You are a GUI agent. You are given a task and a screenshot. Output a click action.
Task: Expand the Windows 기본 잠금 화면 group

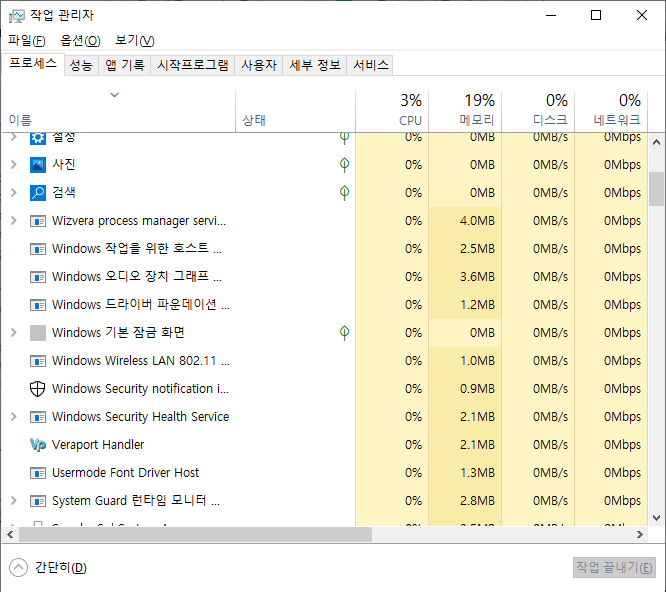click(x=14, y=333)
